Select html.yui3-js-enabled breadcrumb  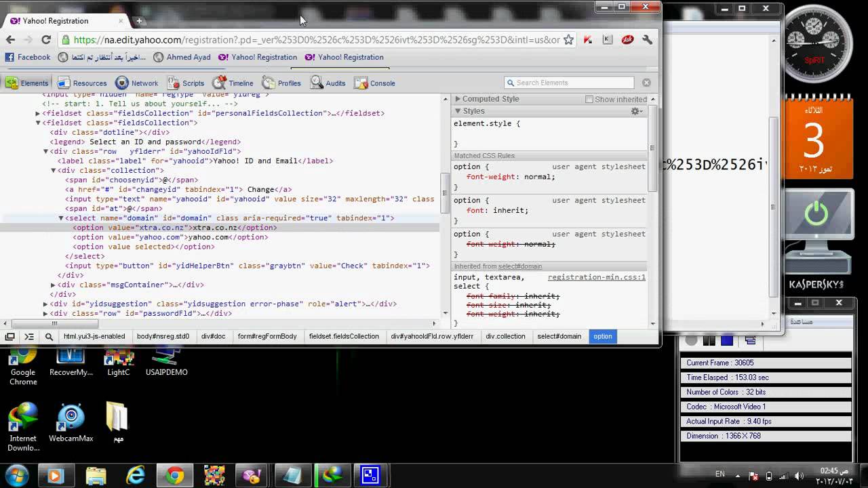pos(94,336)
